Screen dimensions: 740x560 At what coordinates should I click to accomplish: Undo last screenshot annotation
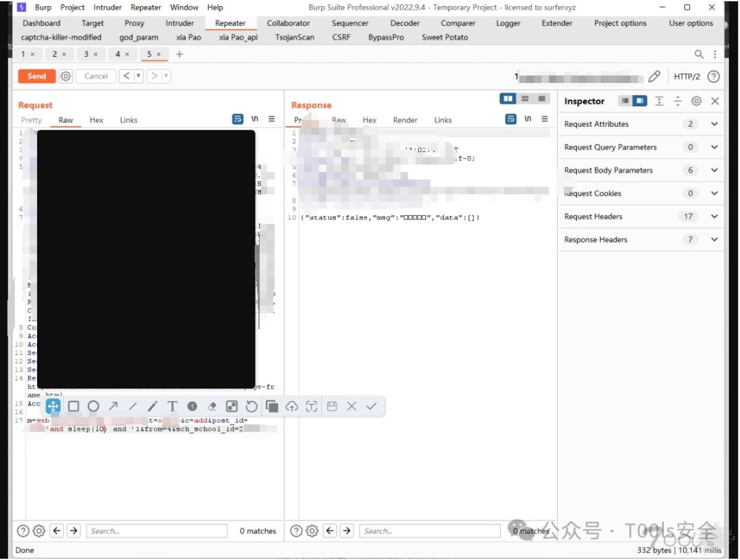(x=251, y=406)
